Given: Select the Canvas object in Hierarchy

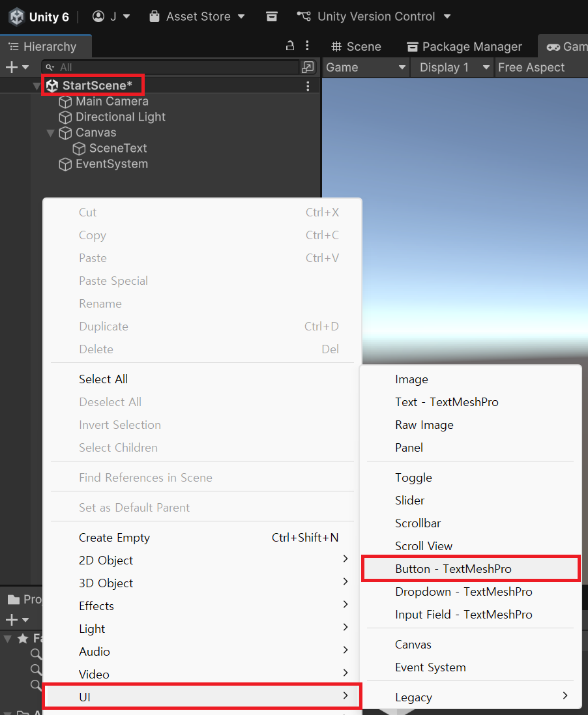Looking at the screenshot, I should pos(96,133).
